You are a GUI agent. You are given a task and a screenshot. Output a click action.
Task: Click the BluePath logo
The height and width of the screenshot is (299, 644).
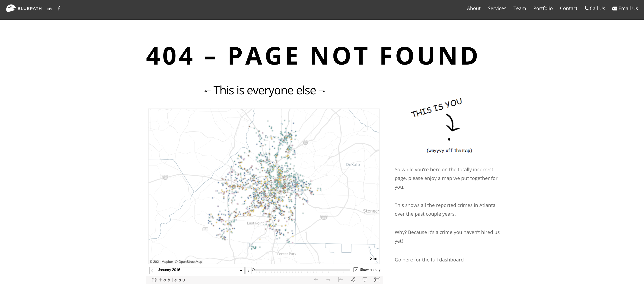[24, 8]
